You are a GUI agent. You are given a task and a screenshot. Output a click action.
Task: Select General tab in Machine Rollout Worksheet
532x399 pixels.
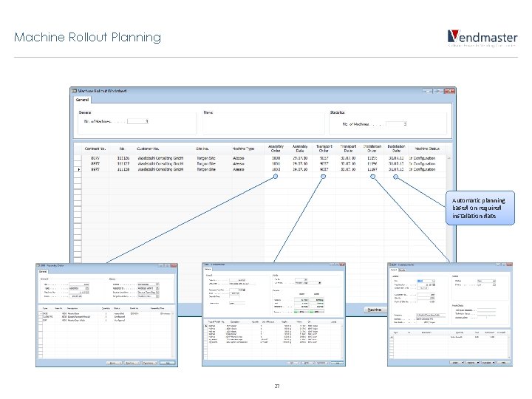(x=83, y=100)
